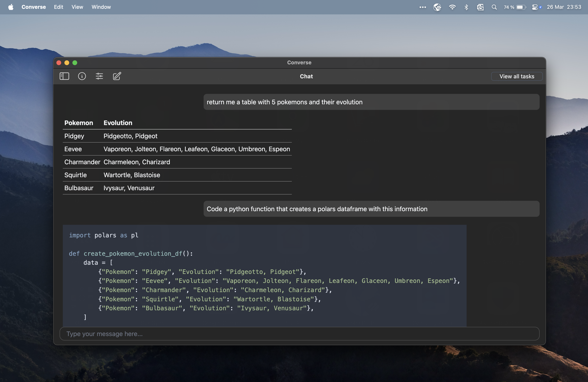Start a new chat with compose icon
The width and height of the screenshot is (588, 382).
117,76
